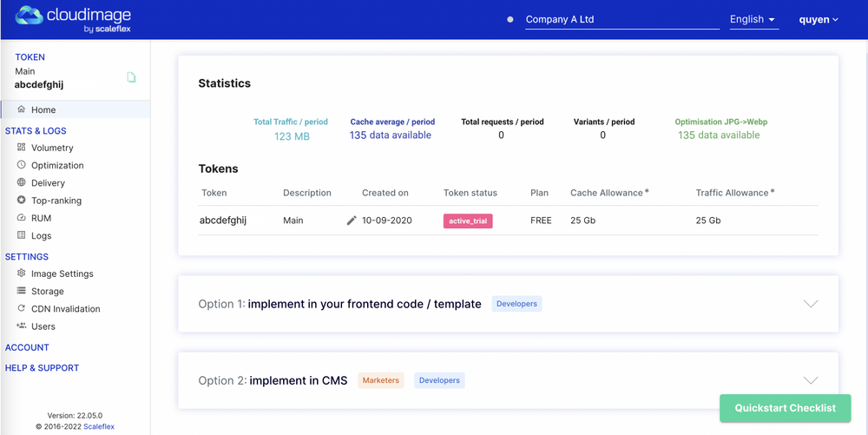Expand Option 2 implement in CMS section
Image resolution: width=868 pixels, height=435 pixels.
point(811,380)
